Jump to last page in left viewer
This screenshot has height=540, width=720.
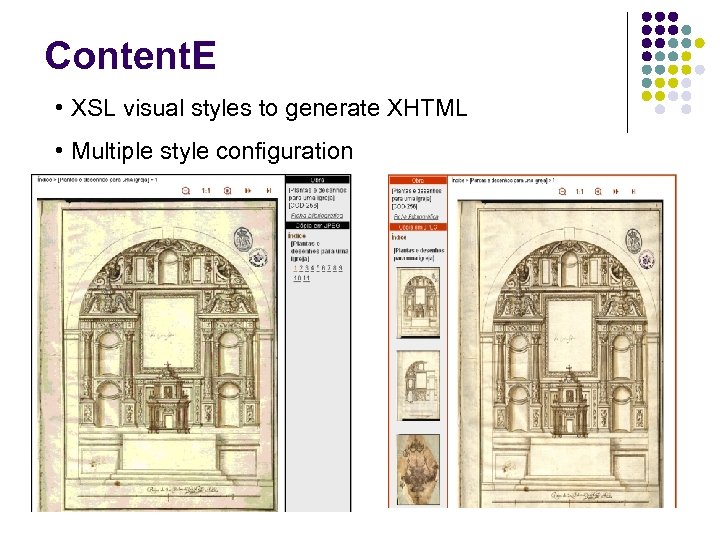click(269, 191)
